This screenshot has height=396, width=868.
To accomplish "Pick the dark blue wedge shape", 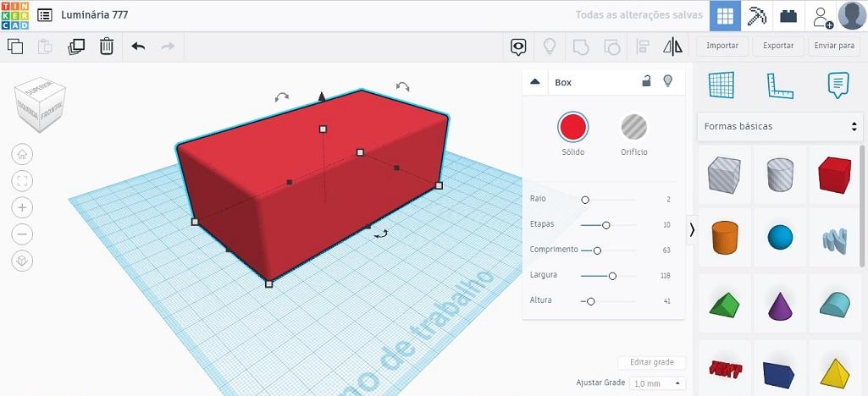I will pos(779,373).
